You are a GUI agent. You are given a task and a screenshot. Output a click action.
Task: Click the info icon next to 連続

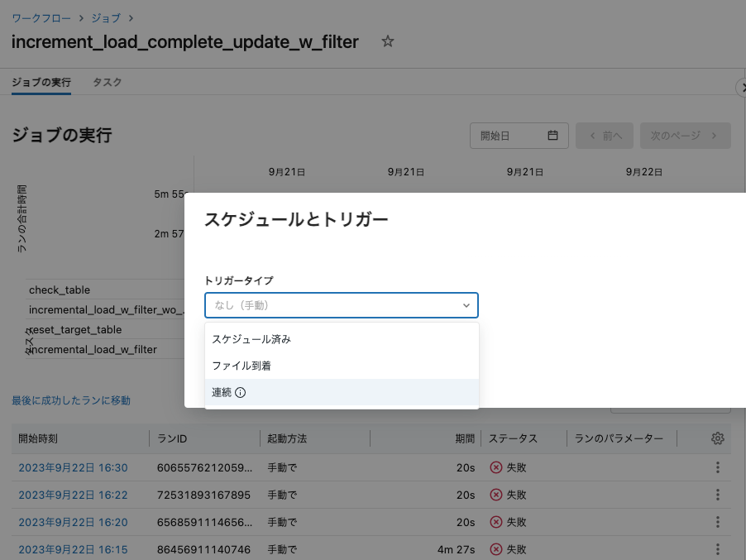[x=240, y=392]
